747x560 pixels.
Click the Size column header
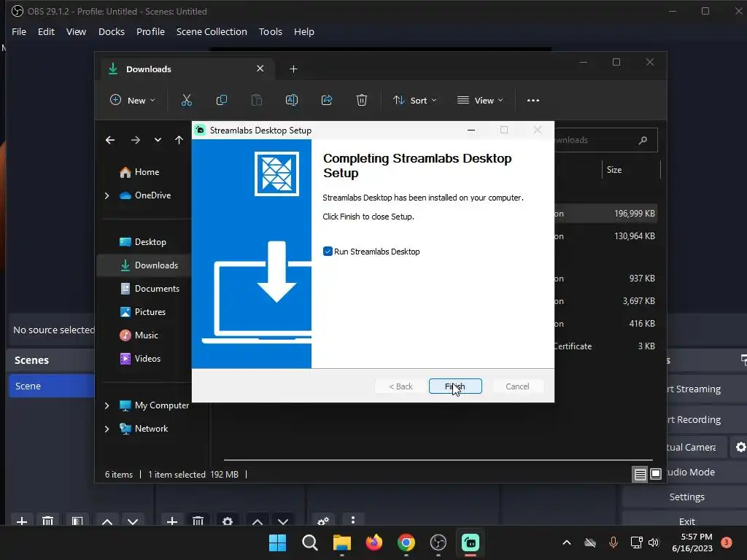click(x=631, y=170)
